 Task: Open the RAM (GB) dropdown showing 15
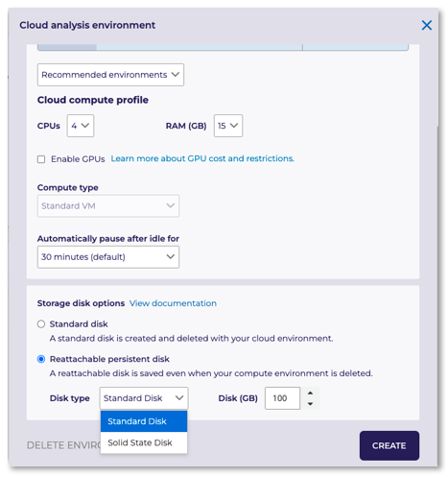coord(228,126)
